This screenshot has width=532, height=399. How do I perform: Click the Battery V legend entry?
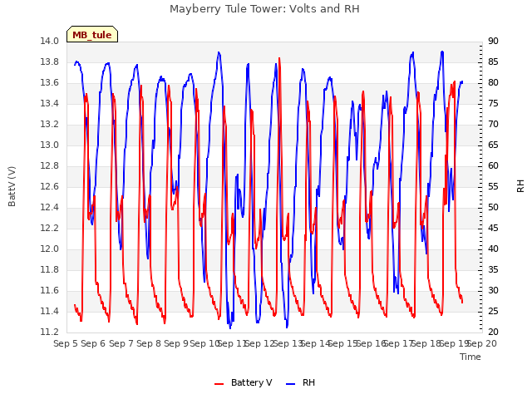pos(243,382)
